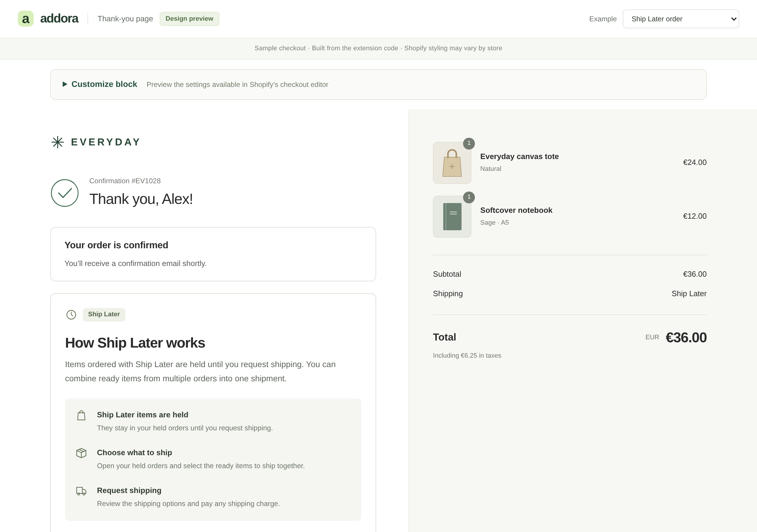Click the 'Choose what to ship' title
This screenshot has height=532, width=757.
[x=135, y=452]
